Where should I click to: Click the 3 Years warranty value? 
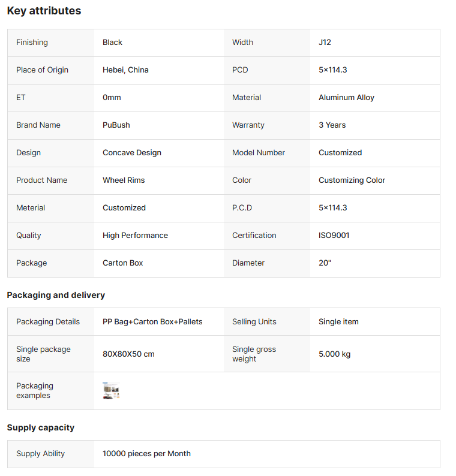click(x=332, y=125)
